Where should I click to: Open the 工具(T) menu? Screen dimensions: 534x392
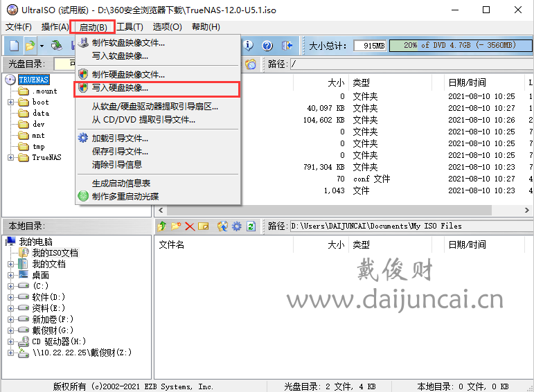tap(130, 26)
